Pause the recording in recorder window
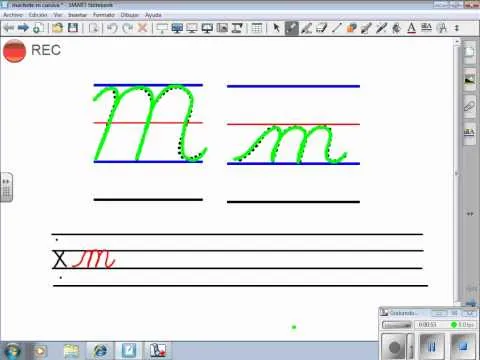The image size is (480, 360). (432, 347)
